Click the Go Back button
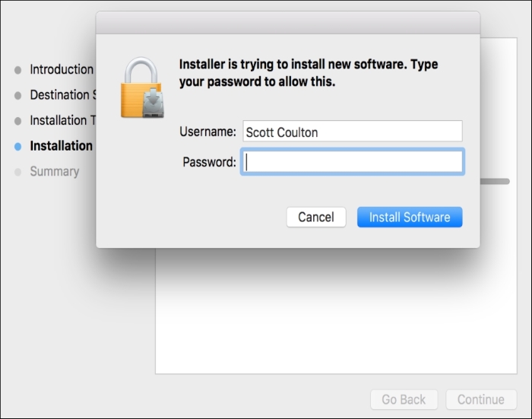 coord(404,399)
